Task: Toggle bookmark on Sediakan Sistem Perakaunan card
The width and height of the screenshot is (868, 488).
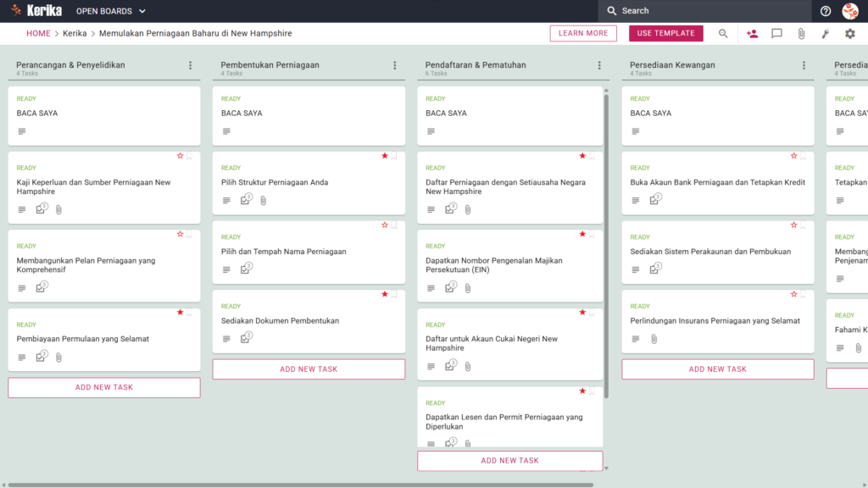Action: [804, 225]
